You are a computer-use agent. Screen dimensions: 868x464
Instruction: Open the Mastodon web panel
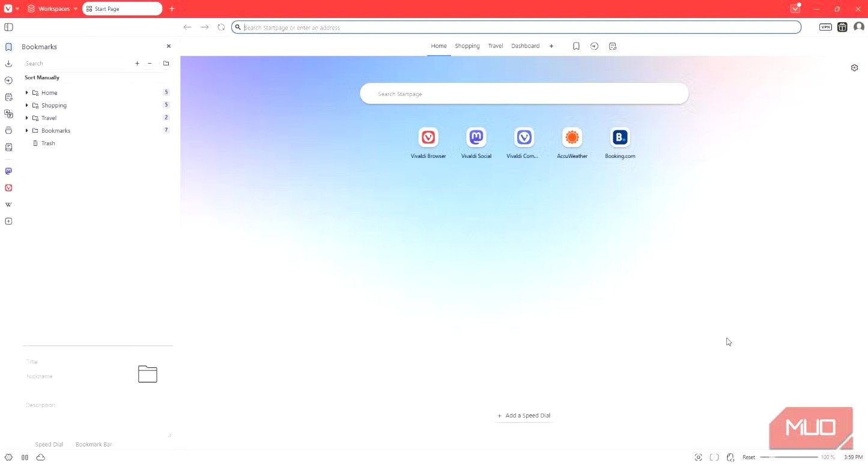[8, 171]
